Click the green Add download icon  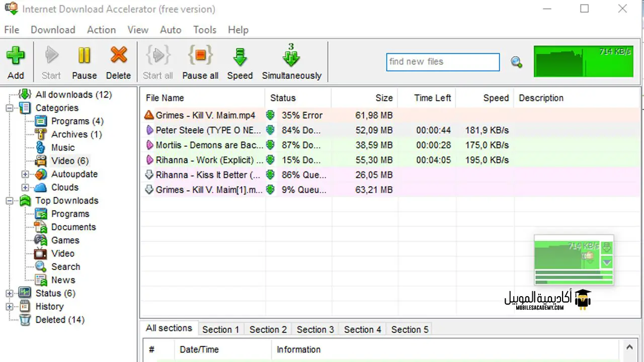pyautogui.click(x=16, y=55)
